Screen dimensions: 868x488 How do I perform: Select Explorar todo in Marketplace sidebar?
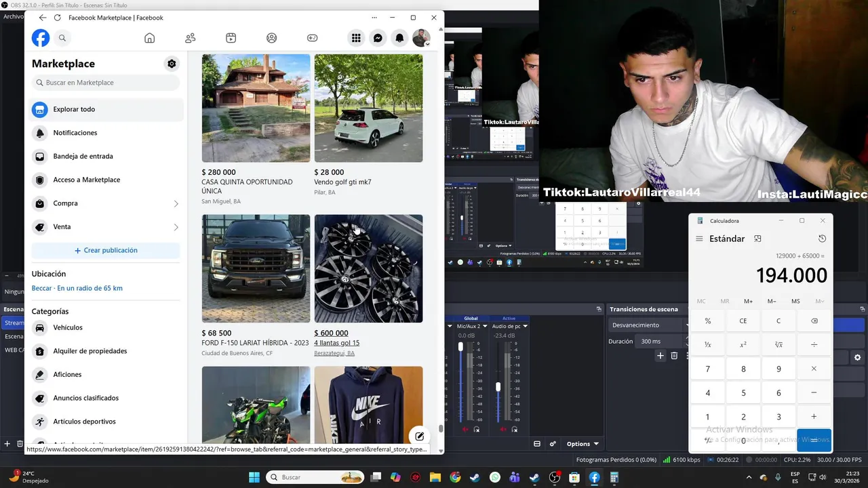pos(107,109)
